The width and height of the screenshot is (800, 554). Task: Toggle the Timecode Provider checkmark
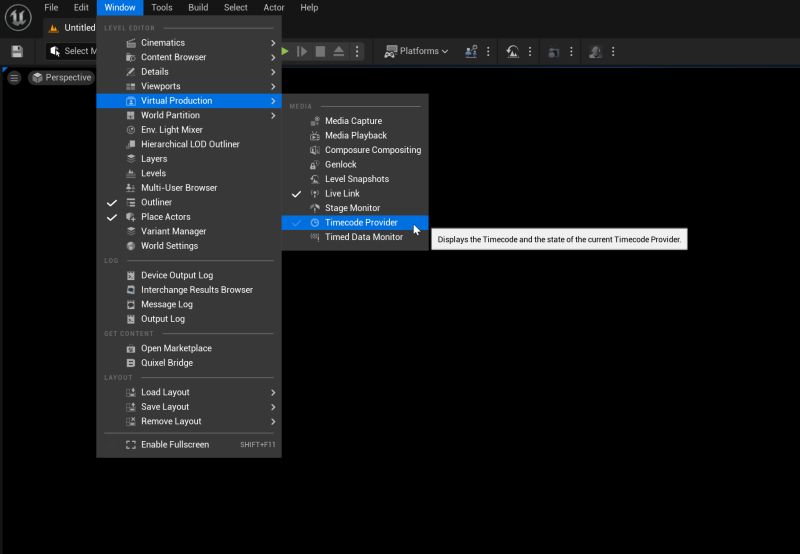296,223
